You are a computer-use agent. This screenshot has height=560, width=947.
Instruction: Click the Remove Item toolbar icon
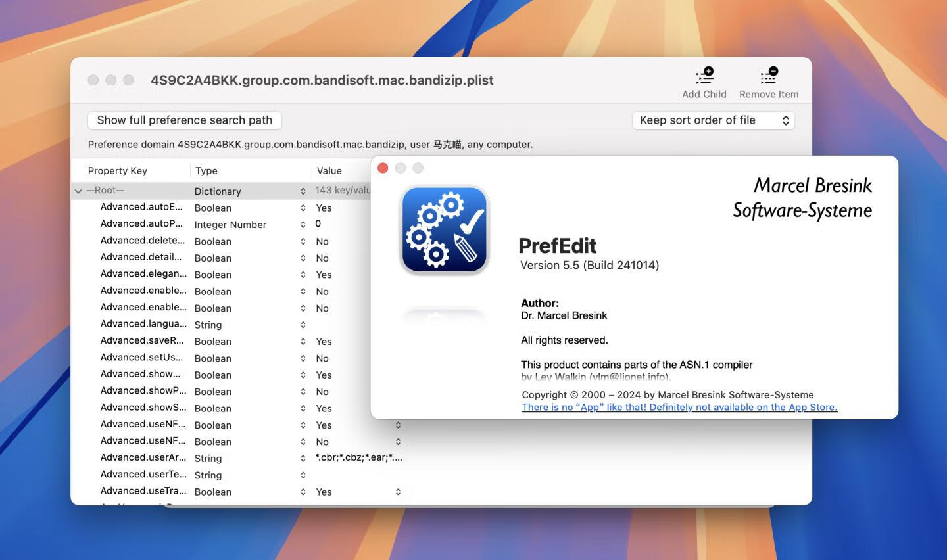click(x=769, y=76)
